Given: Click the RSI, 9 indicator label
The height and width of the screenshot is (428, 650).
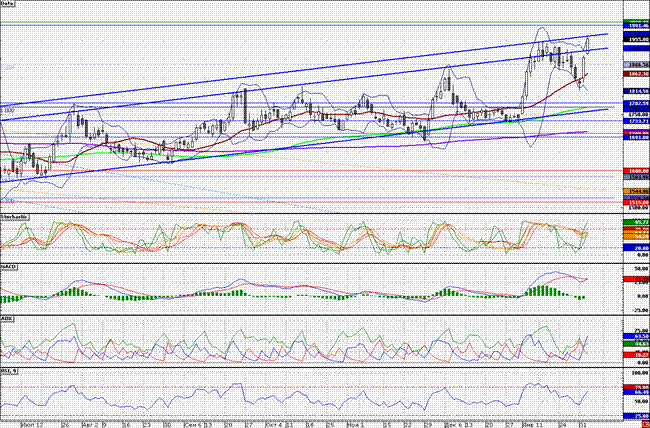Looking at the screenshot, I should click(8, 370).
